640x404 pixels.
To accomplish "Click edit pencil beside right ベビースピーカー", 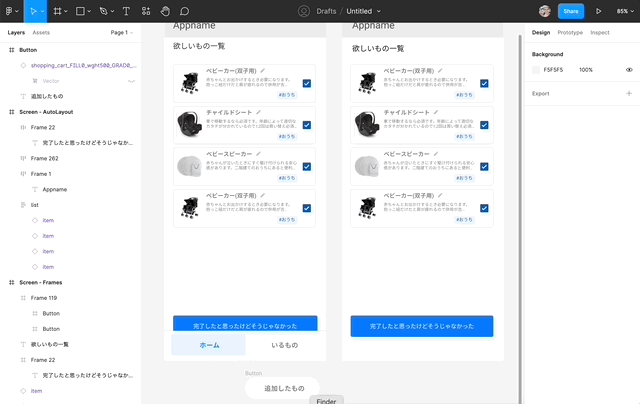I will tap(436, 154).
